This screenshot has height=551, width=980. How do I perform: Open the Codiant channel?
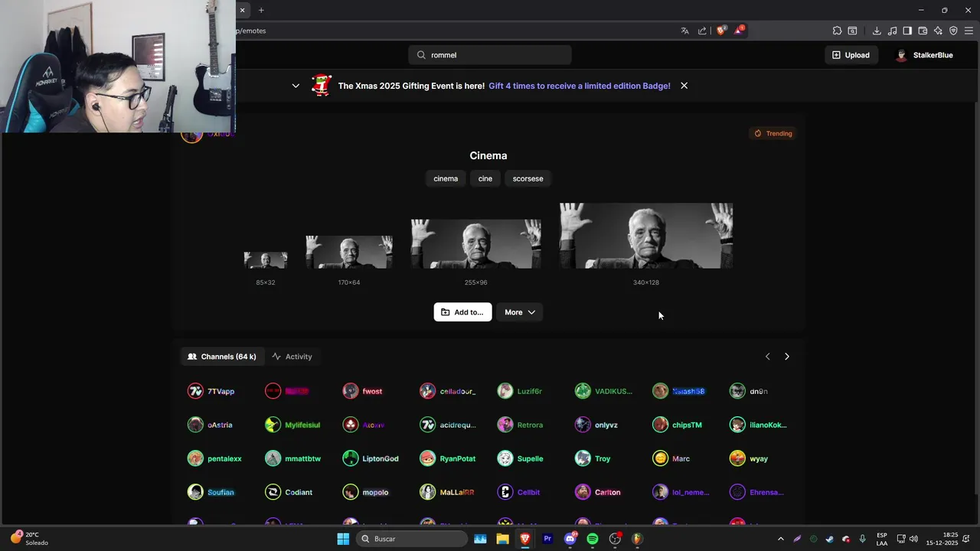[x=289, y=492]
